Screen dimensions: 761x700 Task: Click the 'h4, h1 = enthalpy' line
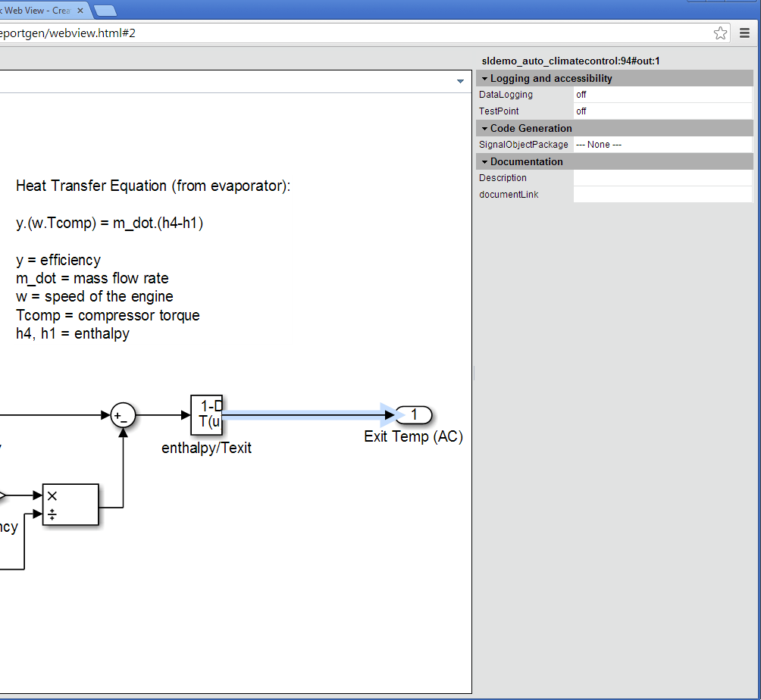73,334
